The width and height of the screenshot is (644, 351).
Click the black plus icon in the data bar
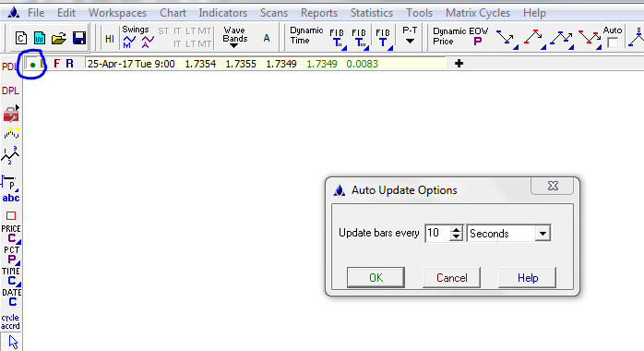click(459, 64)
